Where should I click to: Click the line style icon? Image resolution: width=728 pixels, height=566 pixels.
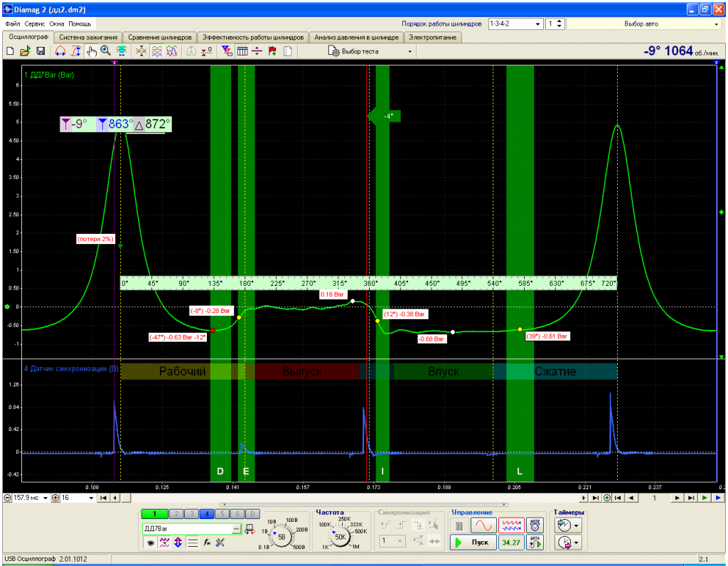pyautogui.click(x=193, y=543)
